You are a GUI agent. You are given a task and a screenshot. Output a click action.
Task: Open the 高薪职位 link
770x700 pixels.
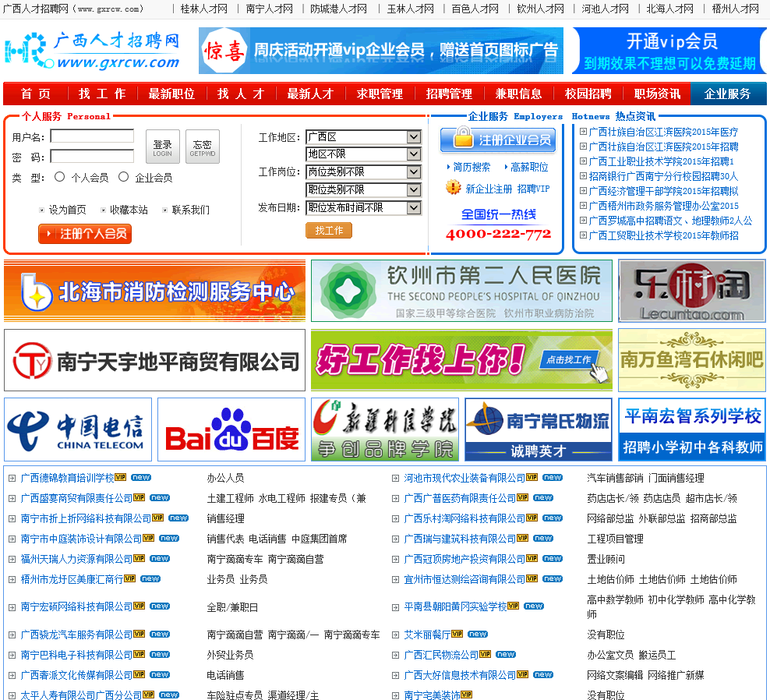[529, 167]
